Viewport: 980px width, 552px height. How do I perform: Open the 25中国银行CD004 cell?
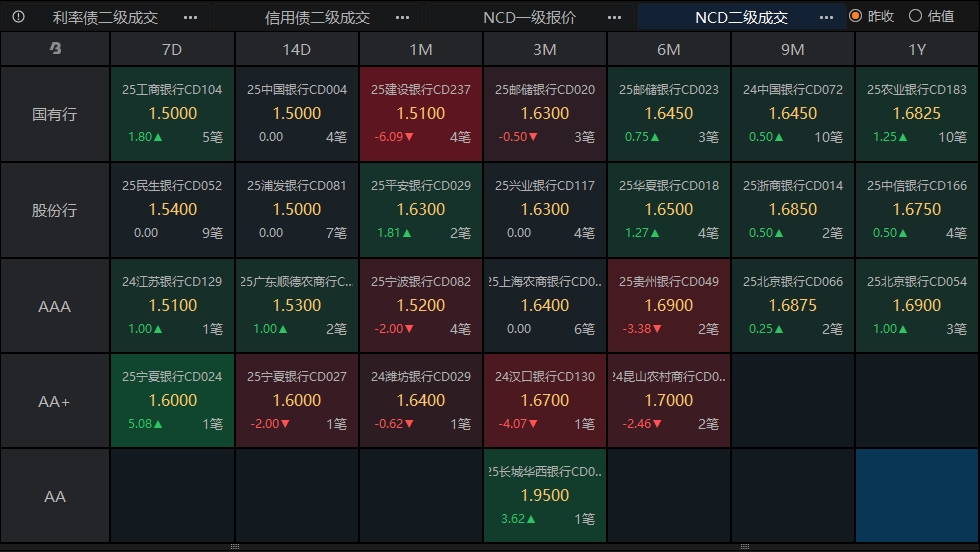296,114
